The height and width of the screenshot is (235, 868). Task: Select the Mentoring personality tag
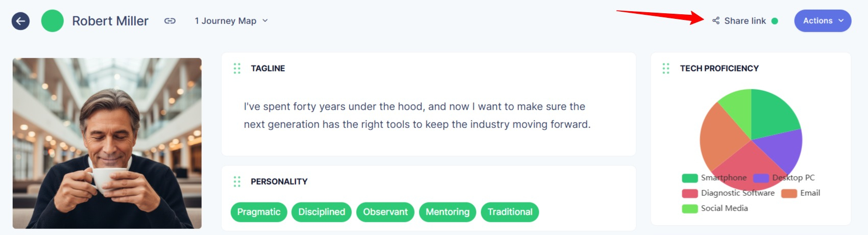[447, 212]
